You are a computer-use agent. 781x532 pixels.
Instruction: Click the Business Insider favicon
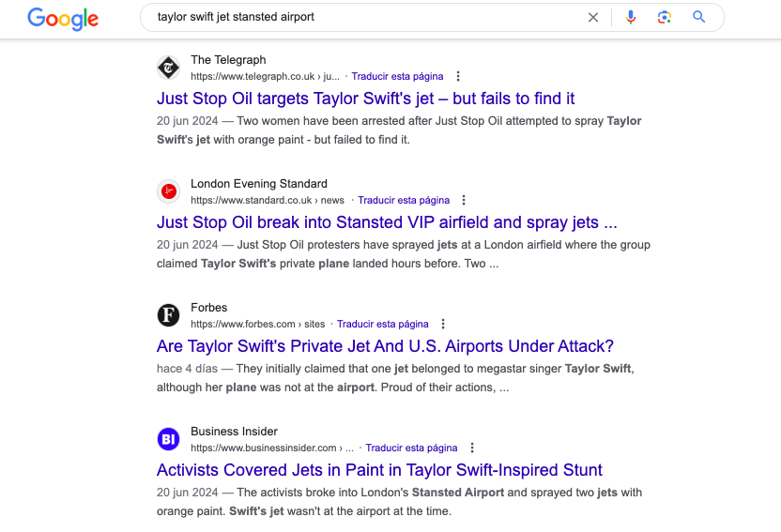(x=168, y=439)
